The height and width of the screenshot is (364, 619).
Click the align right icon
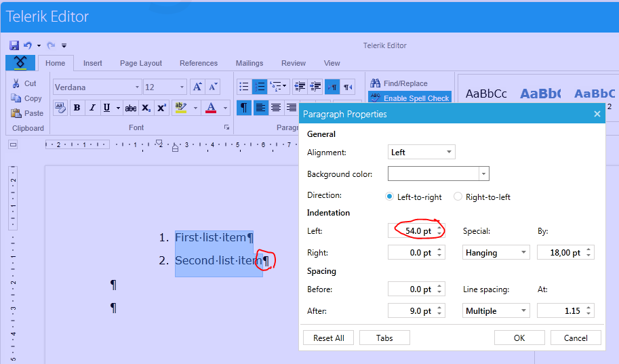(x=292, y=107)
